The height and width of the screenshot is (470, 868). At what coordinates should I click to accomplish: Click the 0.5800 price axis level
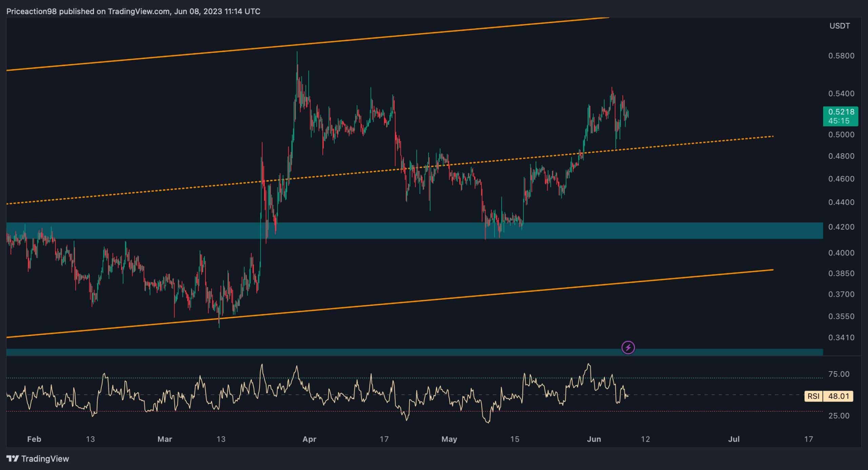point(841,56)
